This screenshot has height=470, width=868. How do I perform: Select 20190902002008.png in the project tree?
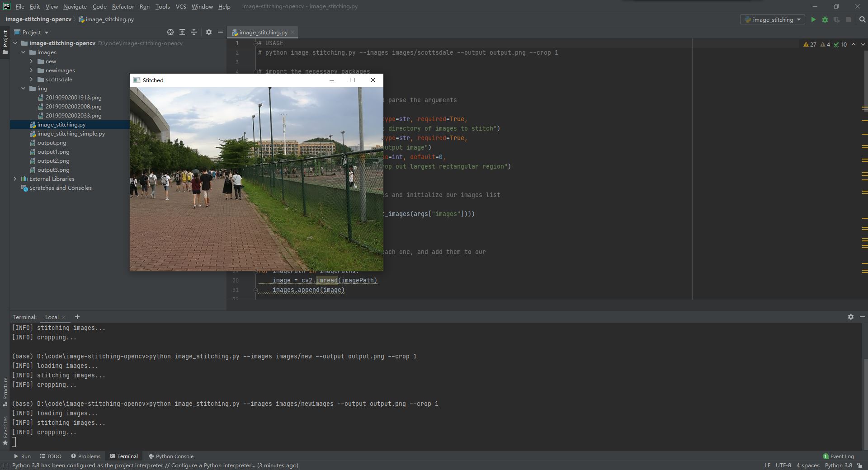[x=73, y=106]
